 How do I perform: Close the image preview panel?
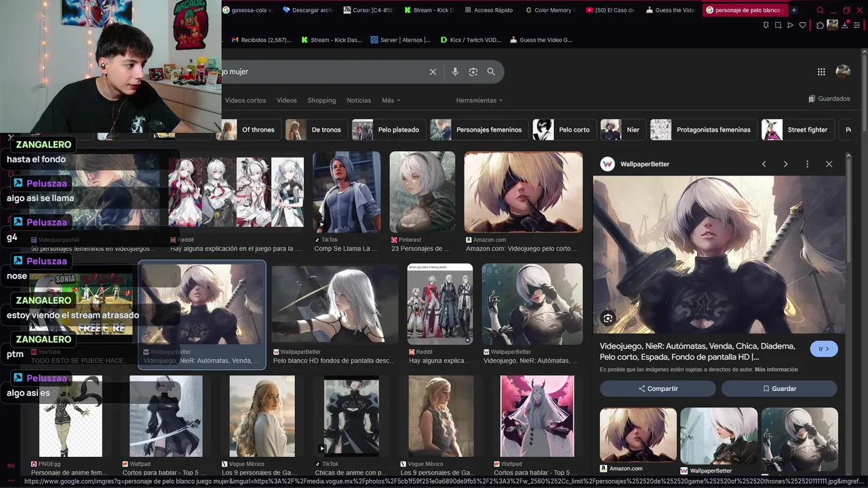[829, 164]
